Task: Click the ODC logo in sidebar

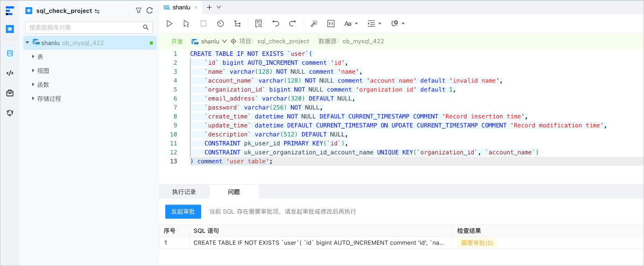Action: coord(10,11)
